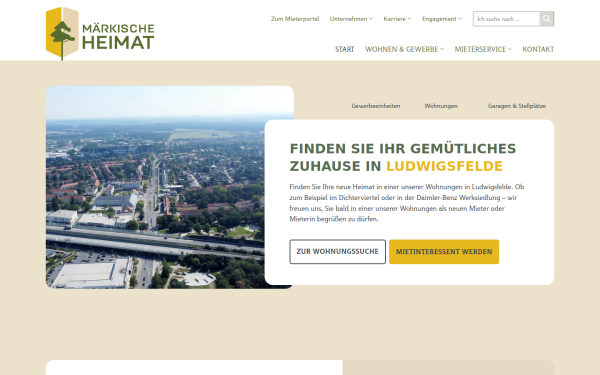Expand the Unternehmen dropdown menu
This screenshot has width=600, height=375.
(351, 19)
